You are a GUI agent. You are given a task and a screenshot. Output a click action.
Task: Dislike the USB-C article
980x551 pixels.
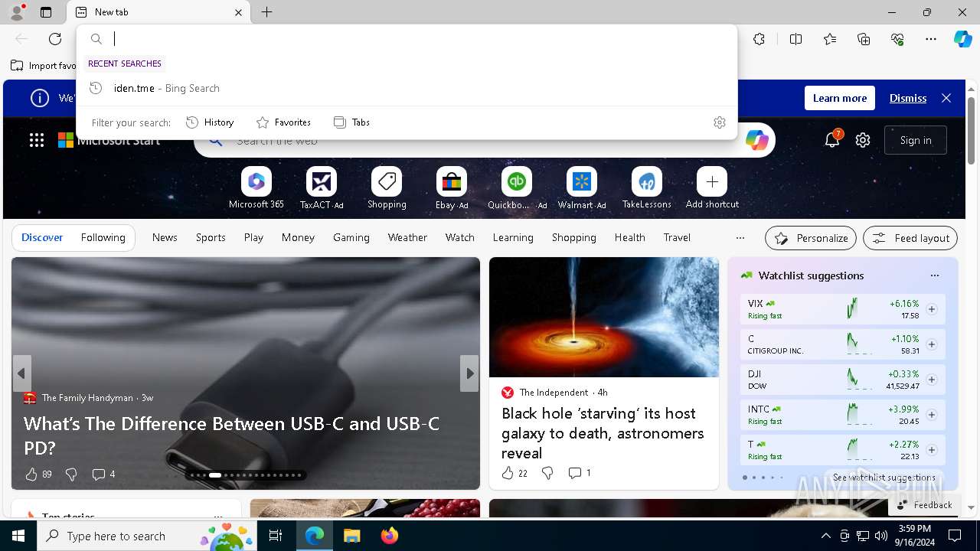(71, 474)
